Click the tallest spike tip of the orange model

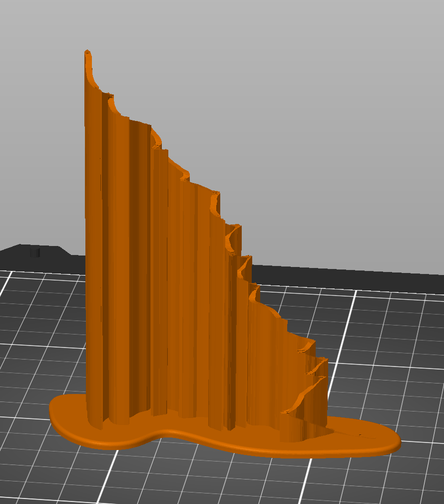[87, 53]
